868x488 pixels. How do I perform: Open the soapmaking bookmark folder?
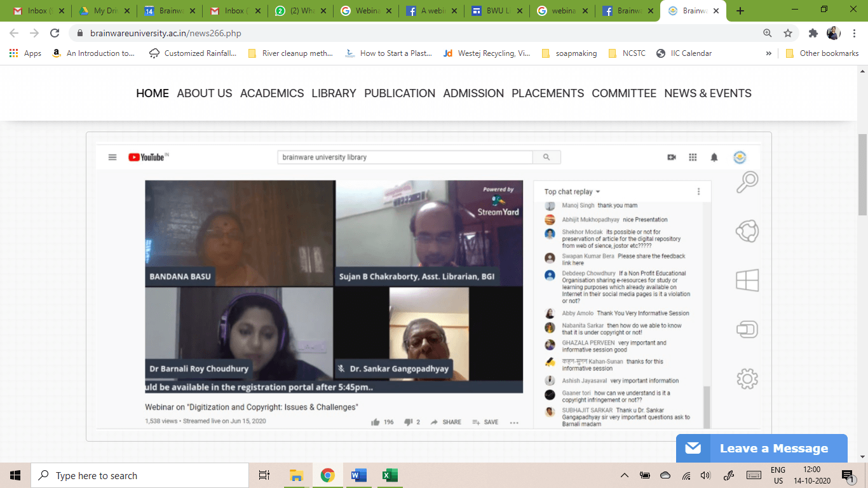[569, 53]
